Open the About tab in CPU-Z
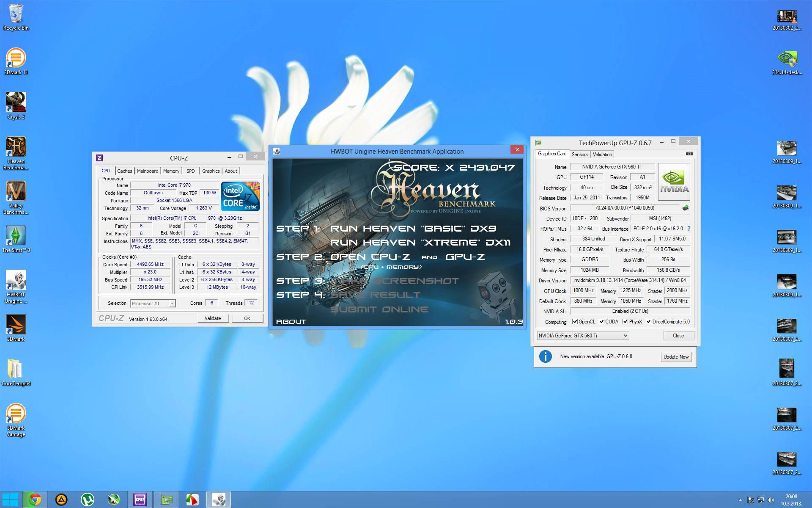The height and width of the screenshot is (508, 812). (x=231, y=171)
